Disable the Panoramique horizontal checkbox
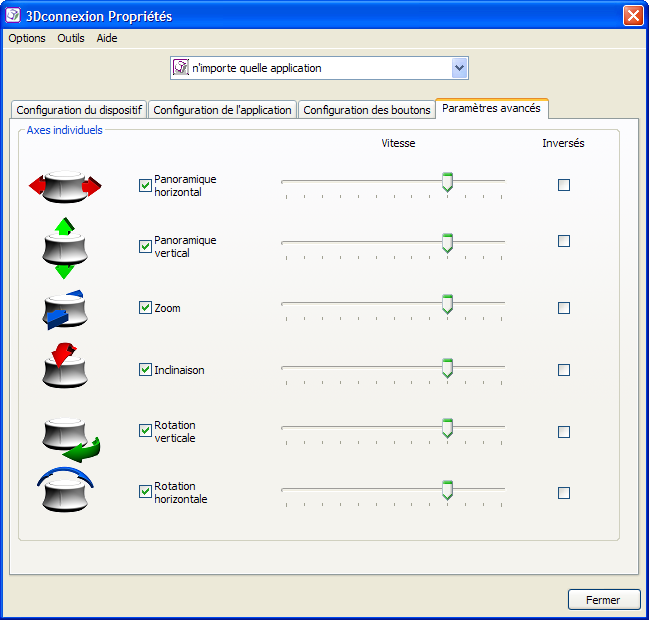 (145, 184)
